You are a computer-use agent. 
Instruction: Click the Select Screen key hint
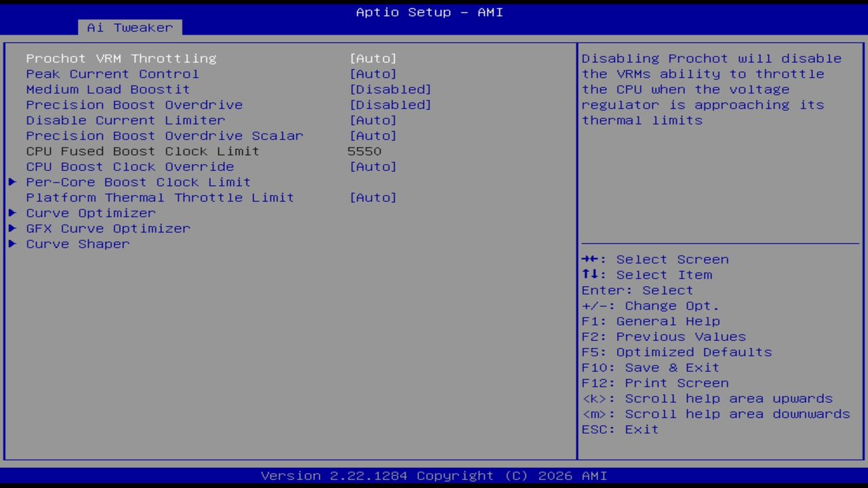[655, 260]
